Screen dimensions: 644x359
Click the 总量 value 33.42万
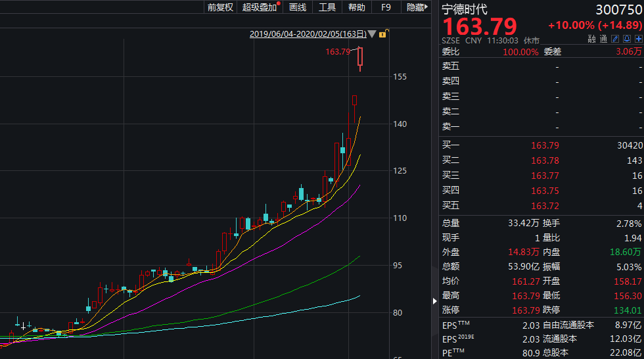click(x=523, y=223)
